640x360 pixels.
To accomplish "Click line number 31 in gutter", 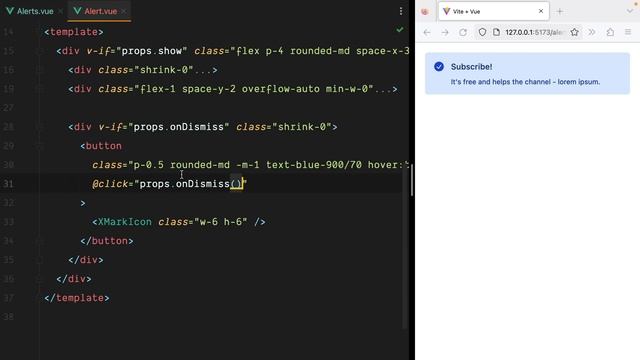I will (x=9, y=184).
